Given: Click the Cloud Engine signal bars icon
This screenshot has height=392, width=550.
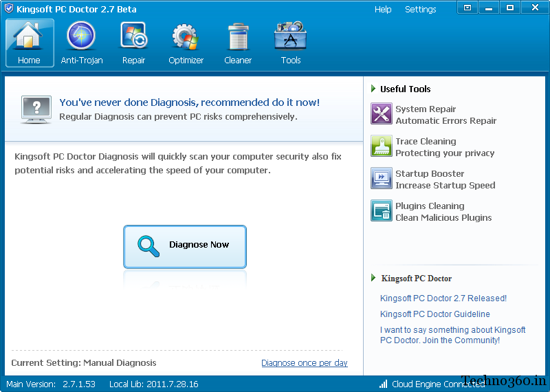Looking at the screenshot, I should [384, 384].
